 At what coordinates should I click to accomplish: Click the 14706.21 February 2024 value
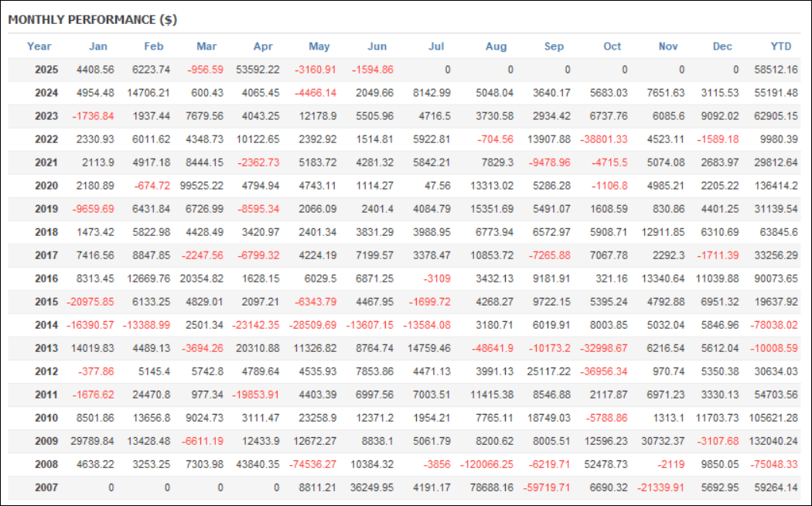tap(148, 93)
